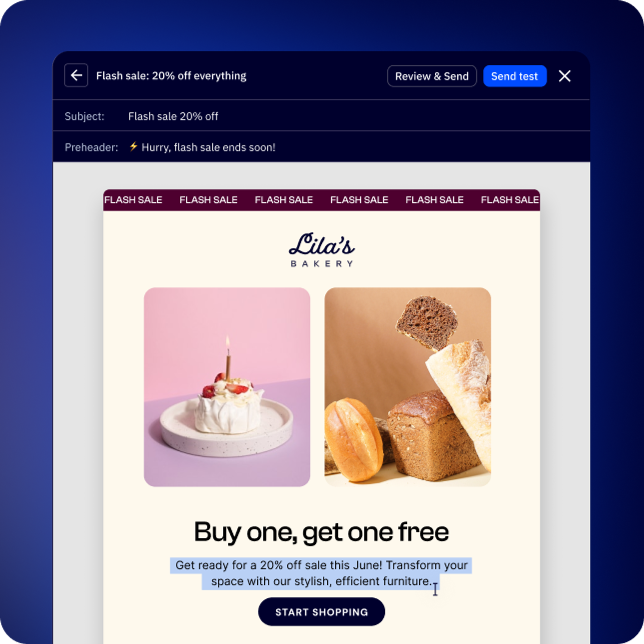This screenshot has height=644, width=644.
Task: Select the birthday cake image
Action: tap(227, 387)
